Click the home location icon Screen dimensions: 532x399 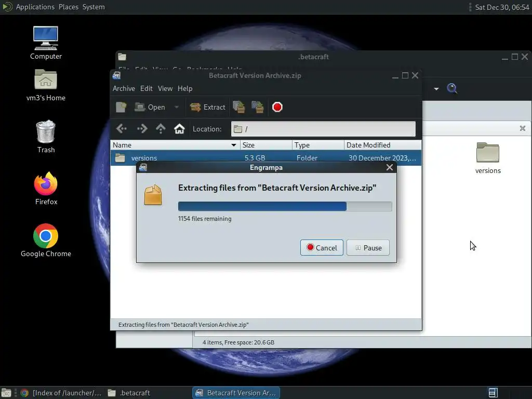[179, 129]
